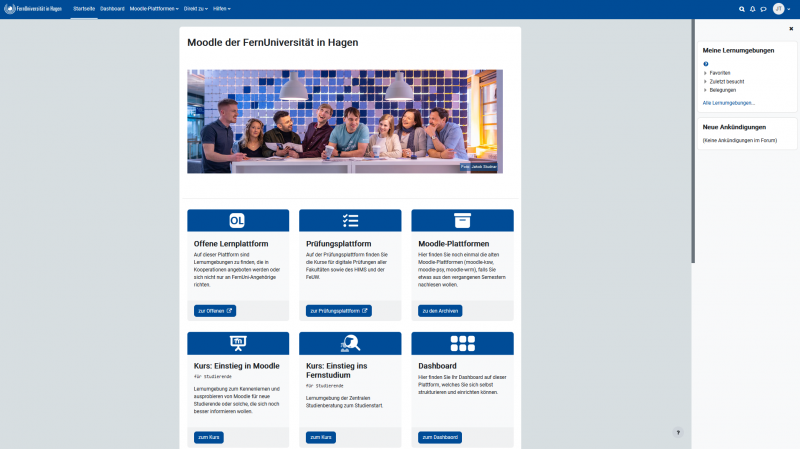Click the main page vertical scrollbar
This screenshot has width=800, height=449.
click(x=693, y=141)
